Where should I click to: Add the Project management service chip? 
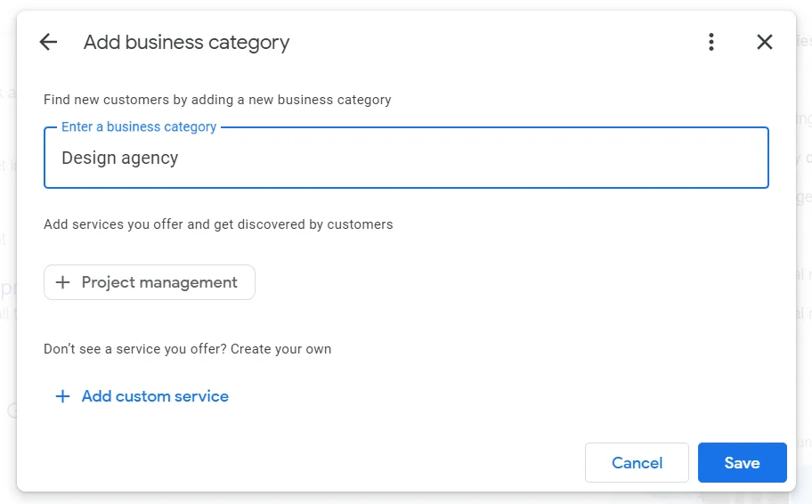150,282
